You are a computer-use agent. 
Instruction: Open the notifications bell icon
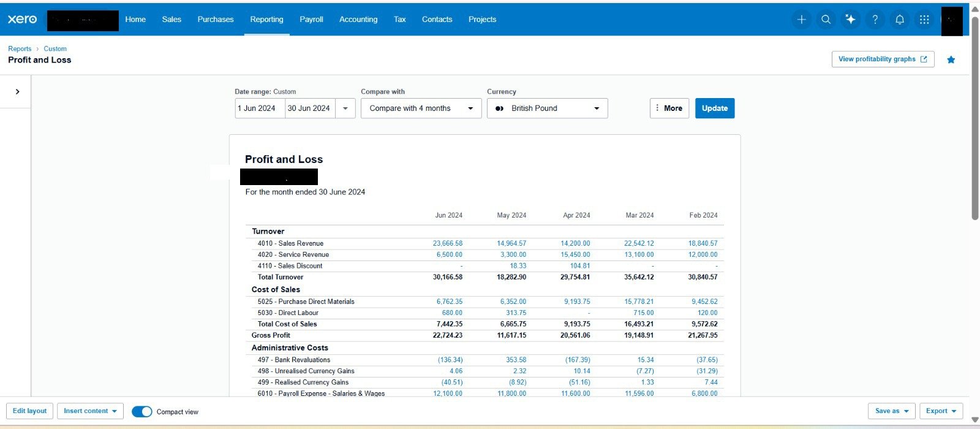point(899,20)
